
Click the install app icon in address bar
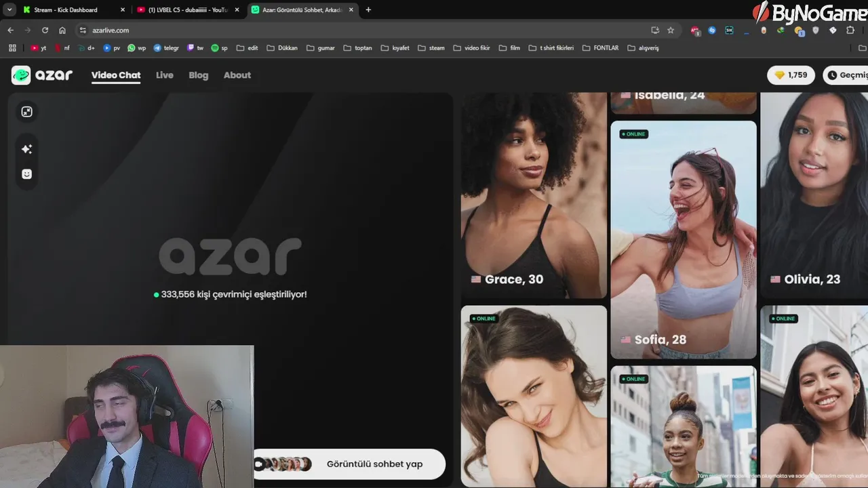tap(655, 30)
